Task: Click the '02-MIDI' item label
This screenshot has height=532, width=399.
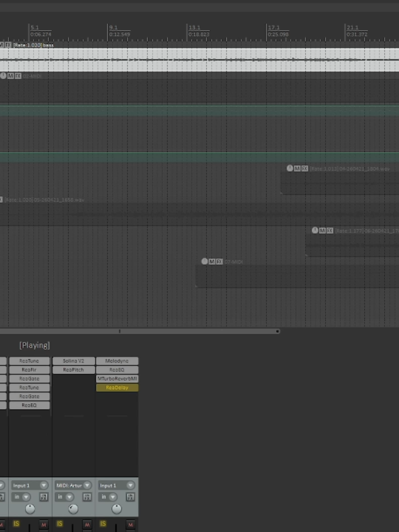Action: click(x=32, y=76)
